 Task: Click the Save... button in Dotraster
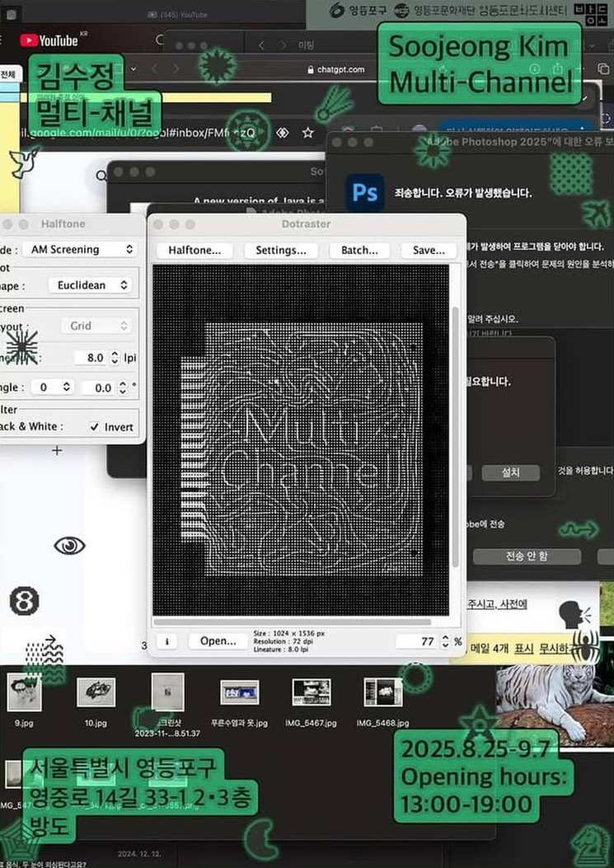pyautogui.click(x=429, y=251)
